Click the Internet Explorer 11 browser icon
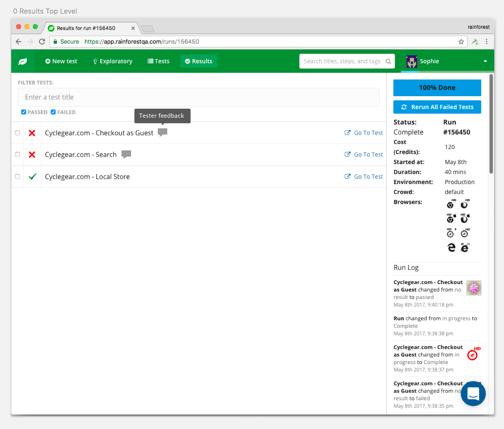 [465, 247]
